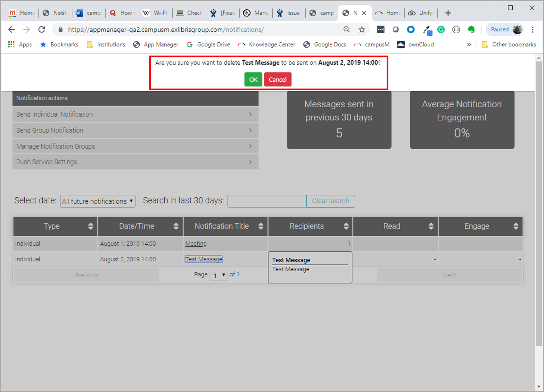544x392 pixels.
Task: Click the Clear search button
Action: (x=330, y=201)
